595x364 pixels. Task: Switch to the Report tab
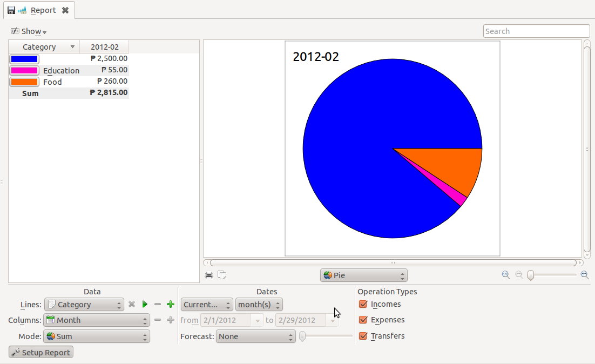pyautogui.click(x=43, y=10)
